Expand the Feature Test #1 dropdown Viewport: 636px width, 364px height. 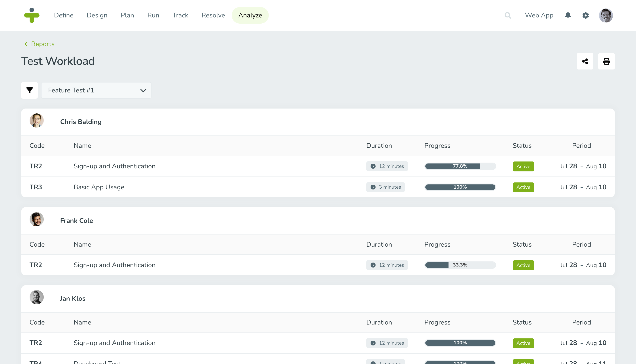[x=96, y=90]
